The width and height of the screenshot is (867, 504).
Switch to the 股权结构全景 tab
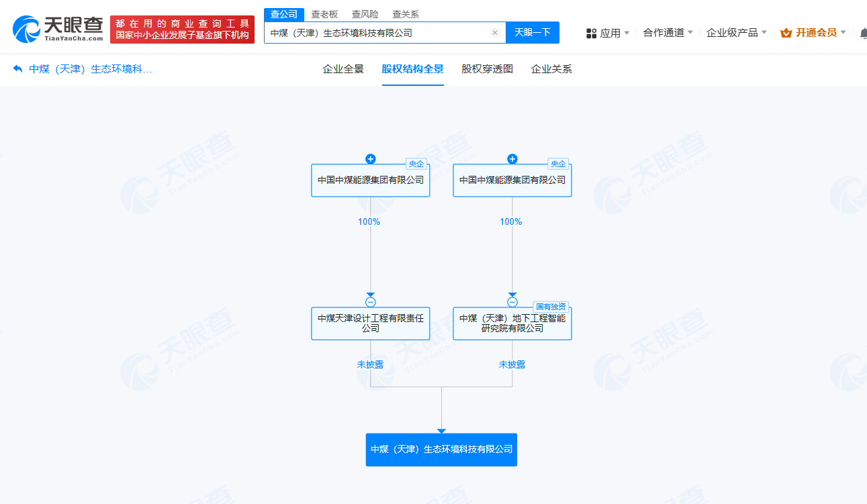[413, 69]
